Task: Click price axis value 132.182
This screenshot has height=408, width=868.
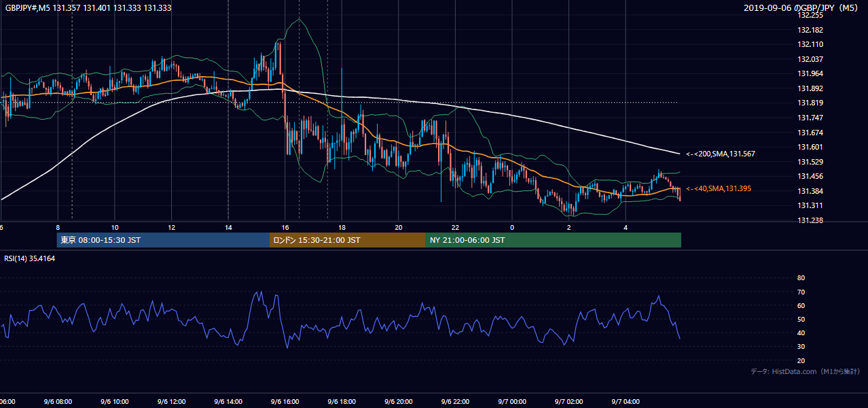Action: click(810, 30)
